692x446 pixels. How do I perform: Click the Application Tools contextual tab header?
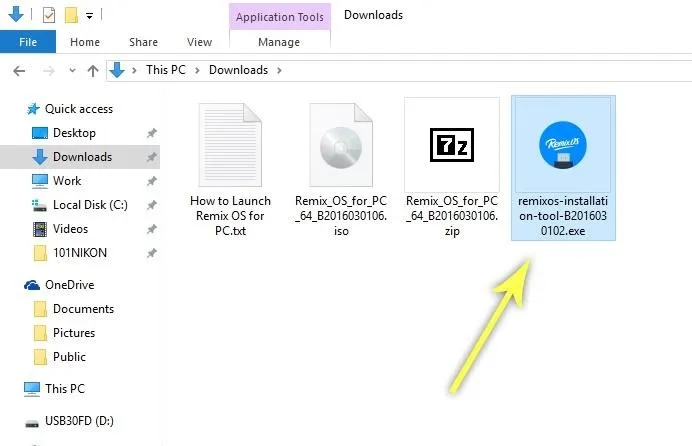(280, 17)
